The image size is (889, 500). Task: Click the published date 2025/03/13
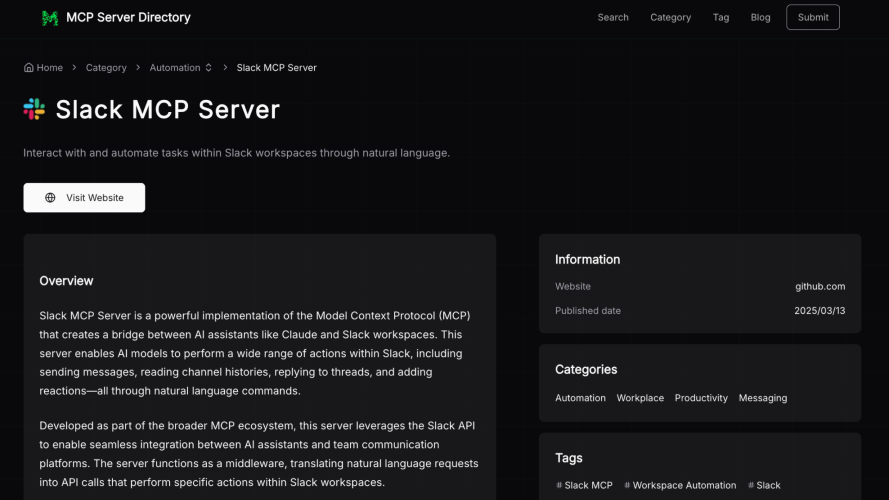coord(819,311)
